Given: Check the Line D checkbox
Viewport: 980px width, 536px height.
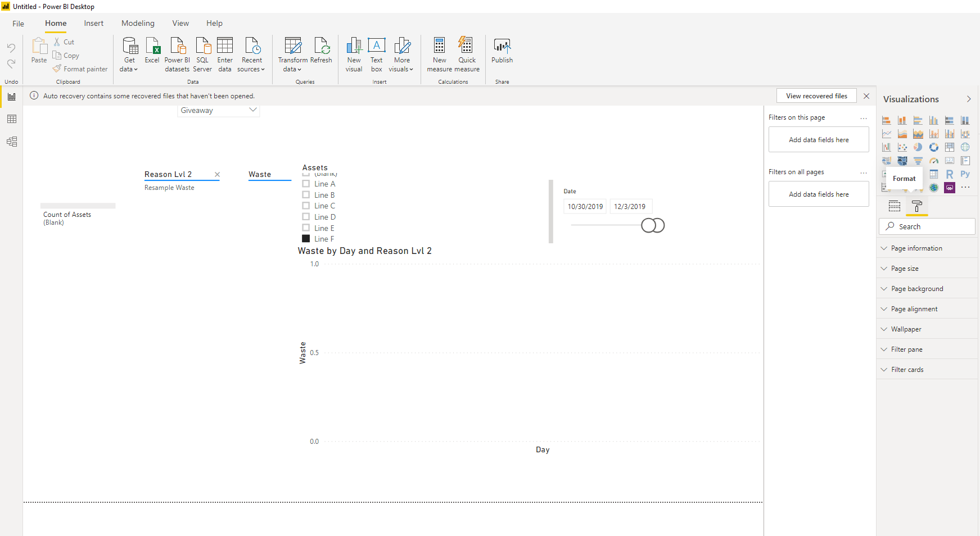Looking at the screenshot, I should [306, 217].
